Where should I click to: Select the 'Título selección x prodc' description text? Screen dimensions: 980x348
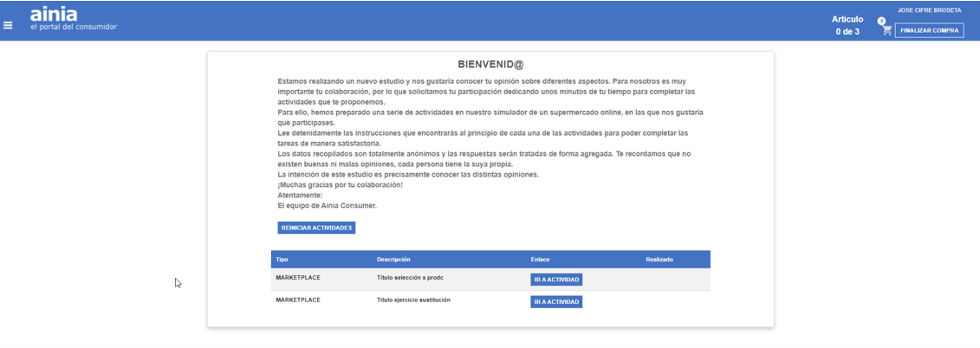pos(410,278)
